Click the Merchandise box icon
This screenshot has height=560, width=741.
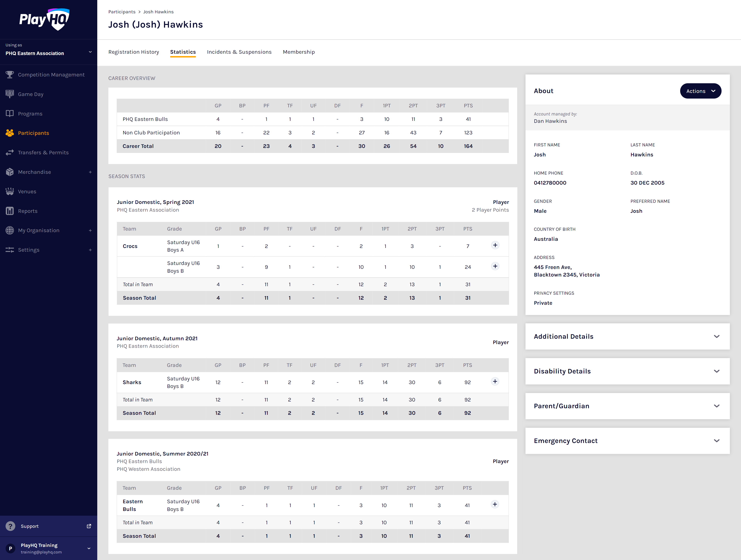click(10, 172)
